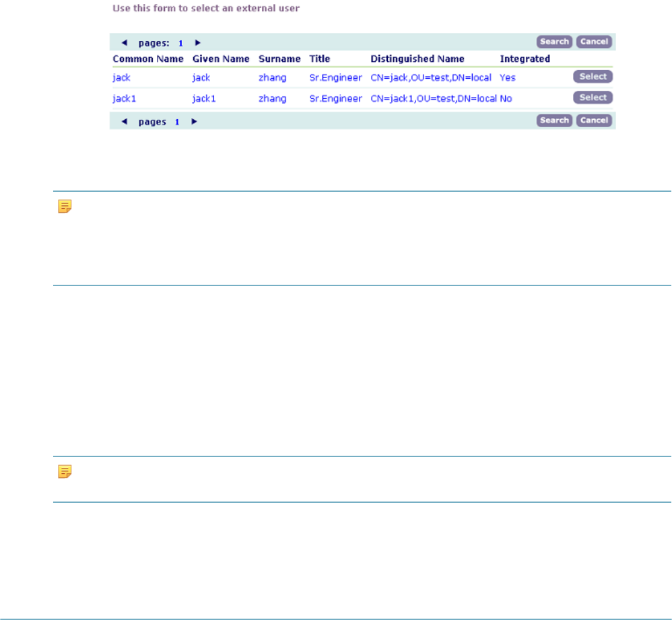This screenshot has width=672, height=620.
Task: Select the jack1 user row button
Action: 593,98
